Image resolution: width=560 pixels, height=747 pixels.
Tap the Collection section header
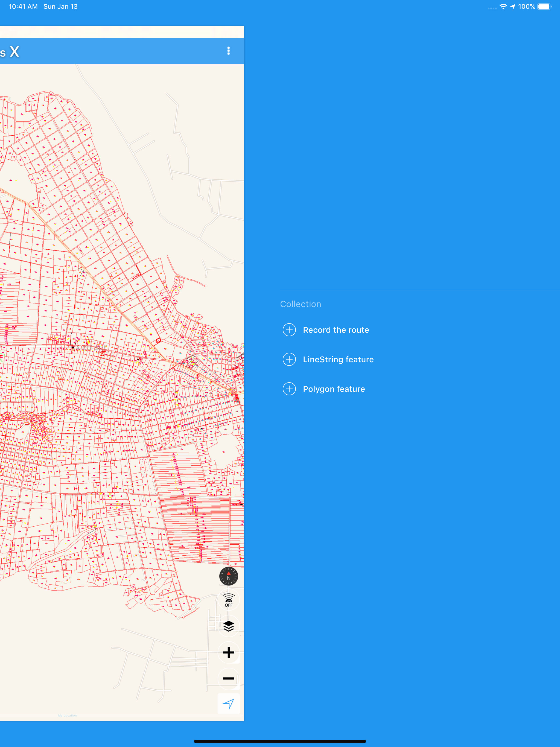coord(301,304)
